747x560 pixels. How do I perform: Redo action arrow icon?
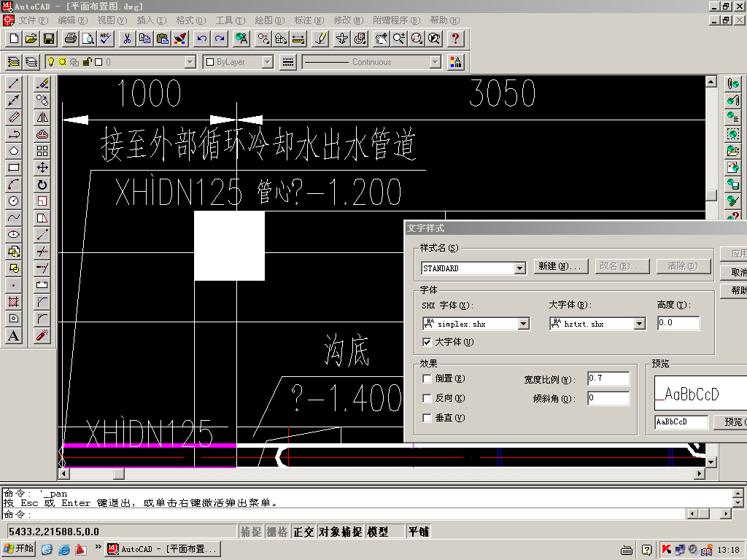tap(220, 39)
